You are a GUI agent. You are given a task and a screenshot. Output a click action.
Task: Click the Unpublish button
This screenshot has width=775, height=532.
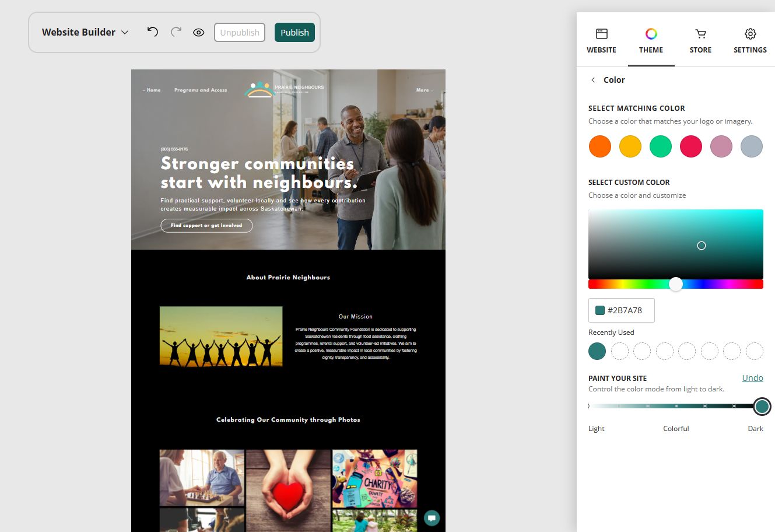240,33
